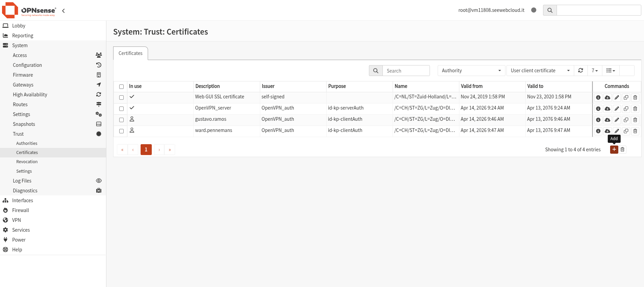Open the Authority filter dropdown

click(x=471, y=71)
